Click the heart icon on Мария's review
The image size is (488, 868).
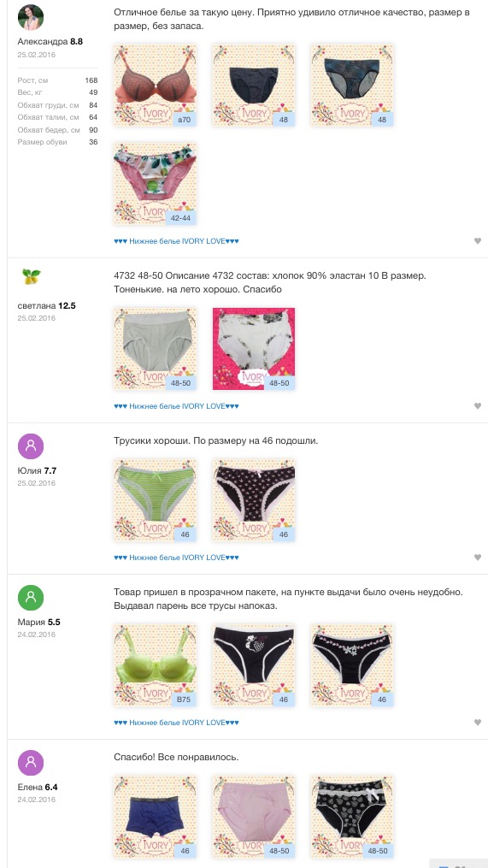(x=478, y=723)
